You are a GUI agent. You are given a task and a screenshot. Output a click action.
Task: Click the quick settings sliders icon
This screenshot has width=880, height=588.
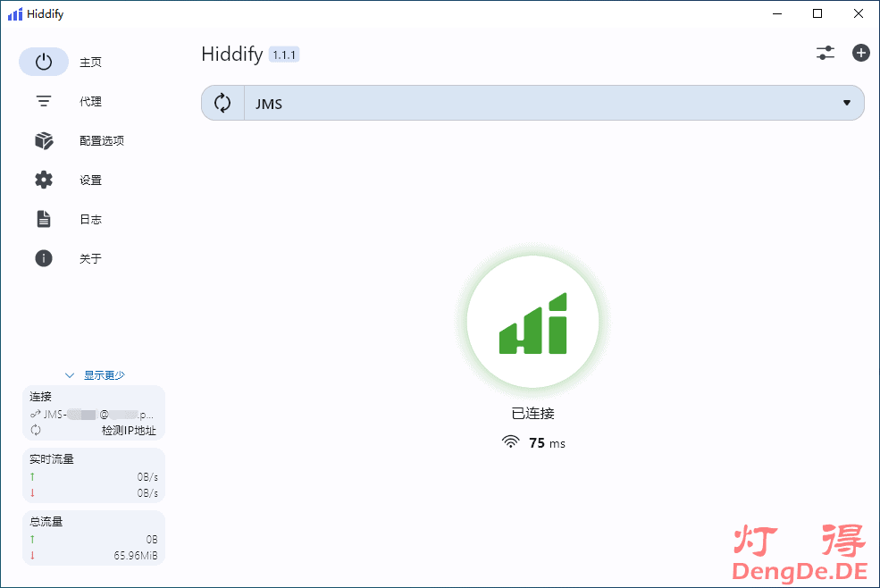coord(825,53)
